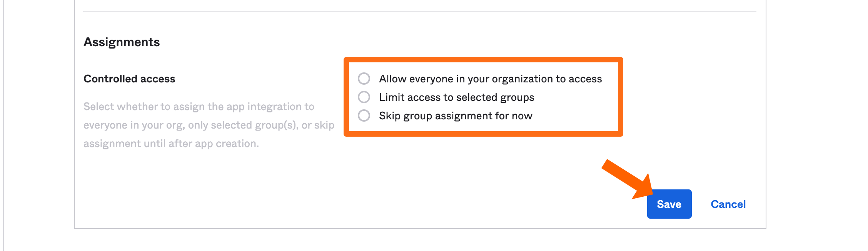Click the 'Limit access to selected groups' label text

point(456,97)
